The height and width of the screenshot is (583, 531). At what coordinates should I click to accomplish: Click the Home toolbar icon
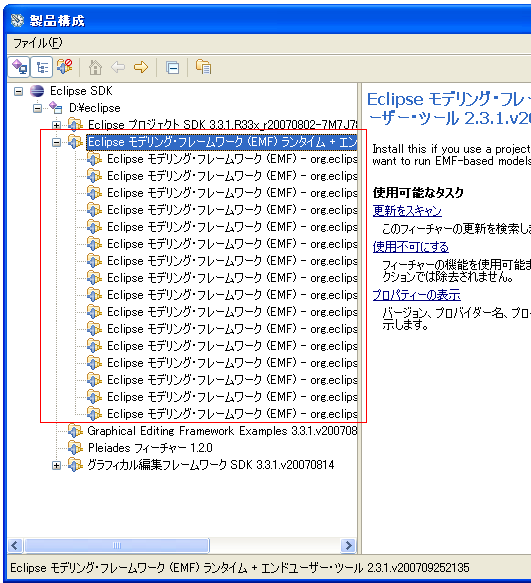click(95, 67)
